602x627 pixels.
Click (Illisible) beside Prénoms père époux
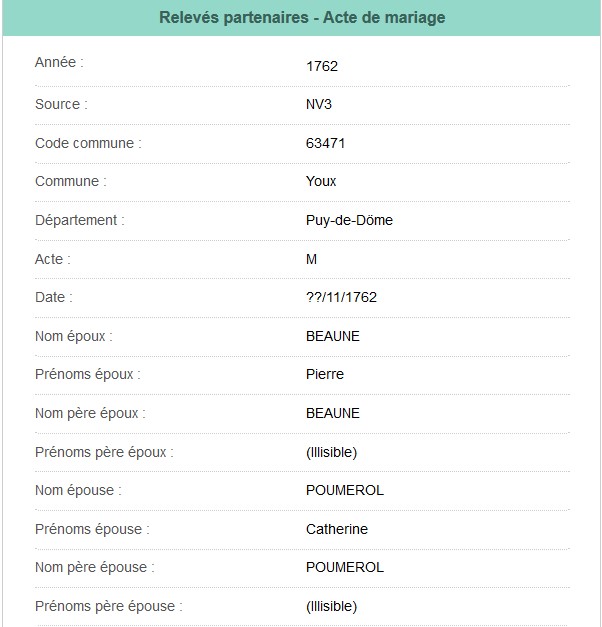click(331, 452)
